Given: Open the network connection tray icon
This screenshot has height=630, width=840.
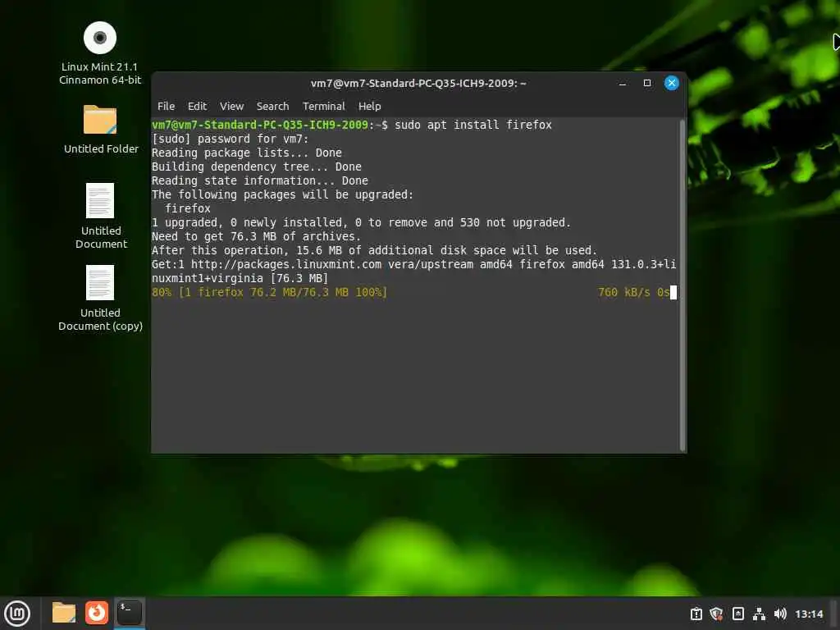Looking at the screenshot, I should 759,614.
